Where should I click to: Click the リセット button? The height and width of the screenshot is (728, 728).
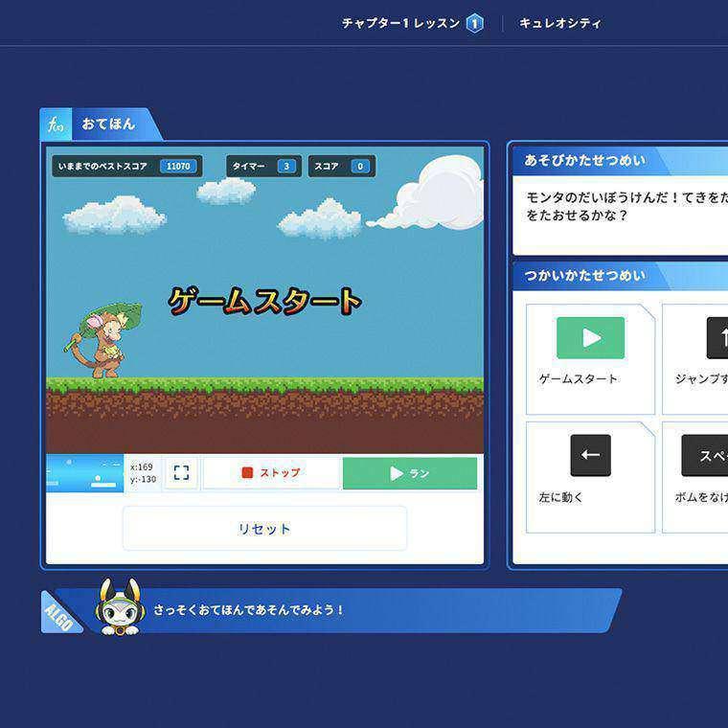(x=264, y=529)
